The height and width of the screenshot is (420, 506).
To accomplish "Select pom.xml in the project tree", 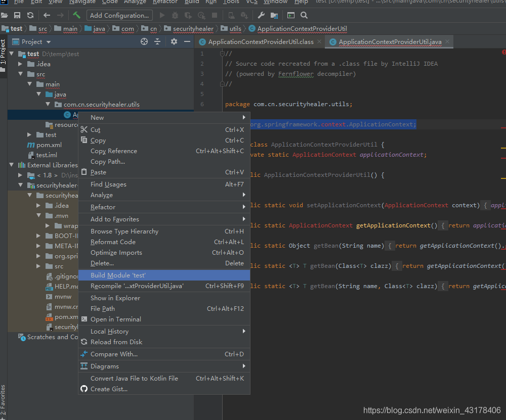I will [x=49, y=145].
